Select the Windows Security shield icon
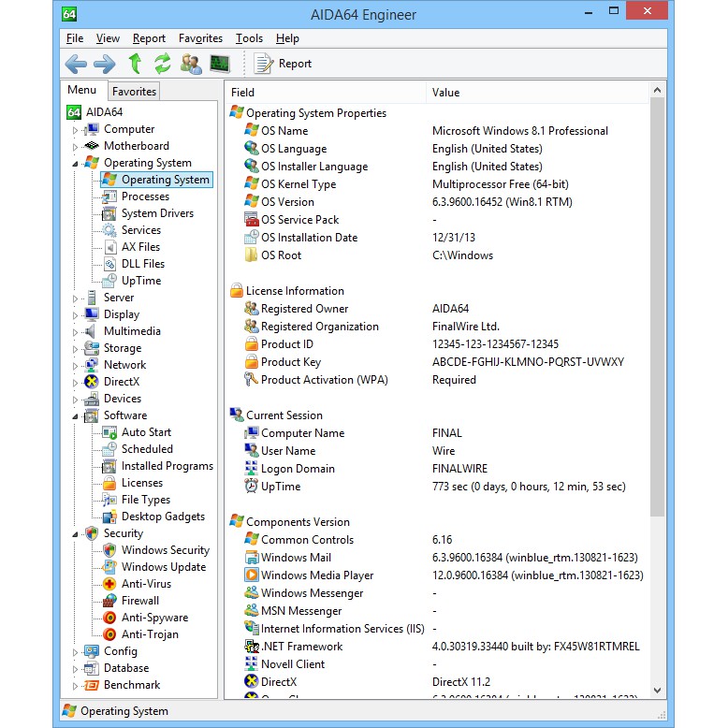This screenshot has width=728, height=728. coord(109,550)
